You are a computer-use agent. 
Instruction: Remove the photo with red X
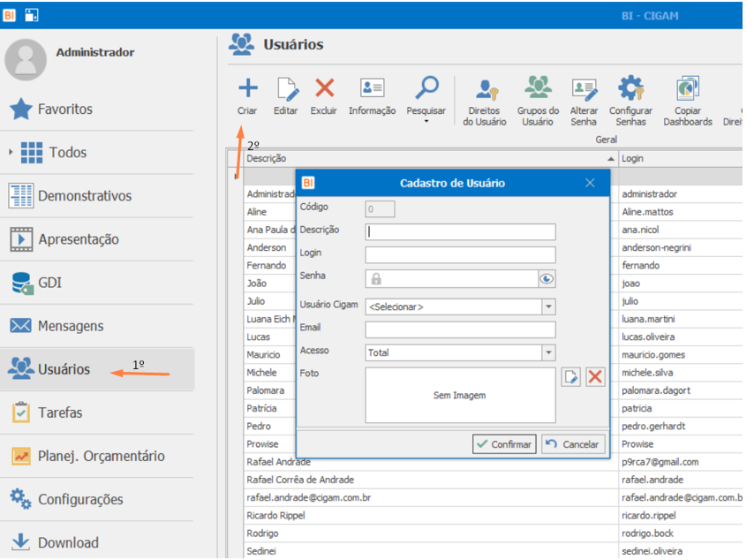(x=595, y=376)
